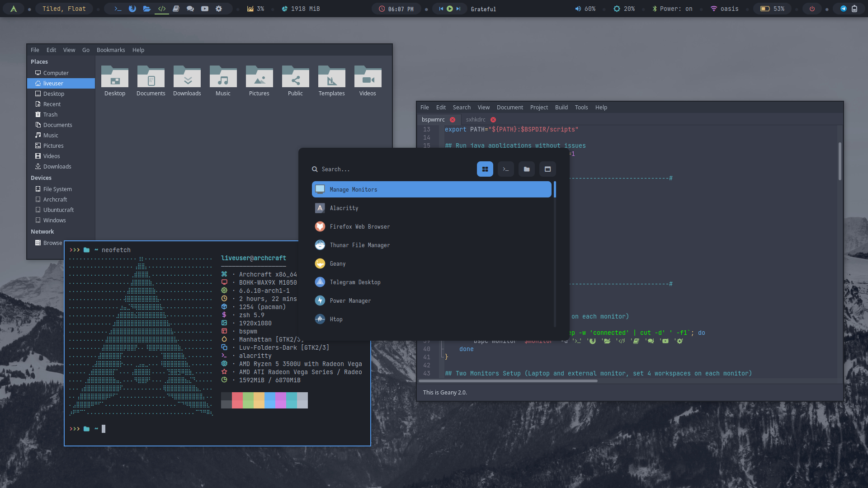Open the Build menu in Geany
This screenshot has height=488, width=868.
561,107
